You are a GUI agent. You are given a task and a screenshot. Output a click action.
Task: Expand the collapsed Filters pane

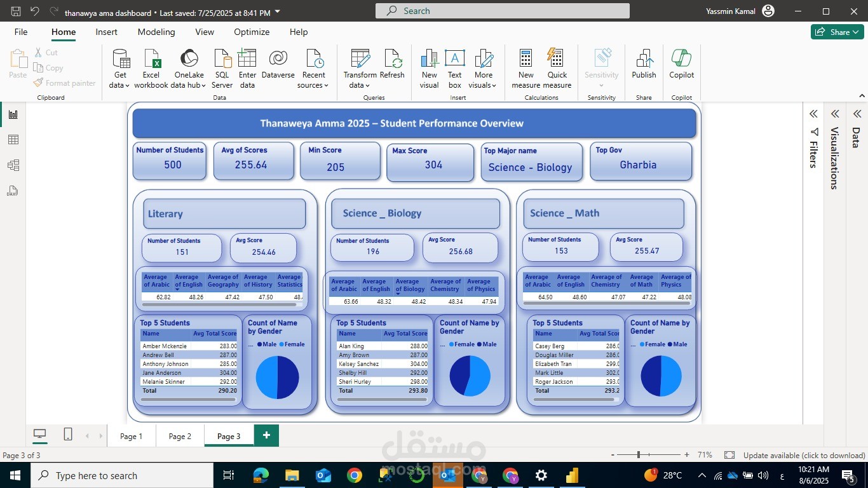click(x=813, y=114)
